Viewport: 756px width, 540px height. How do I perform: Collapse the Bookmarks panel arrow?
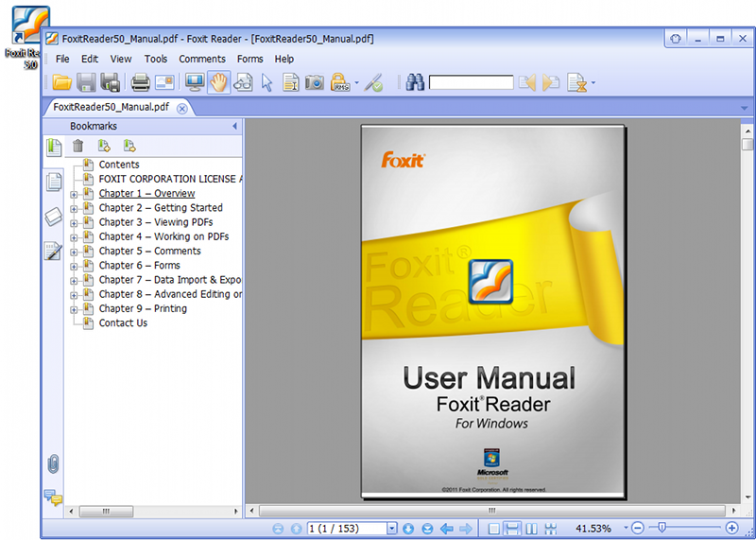click(x=234, y=127)
